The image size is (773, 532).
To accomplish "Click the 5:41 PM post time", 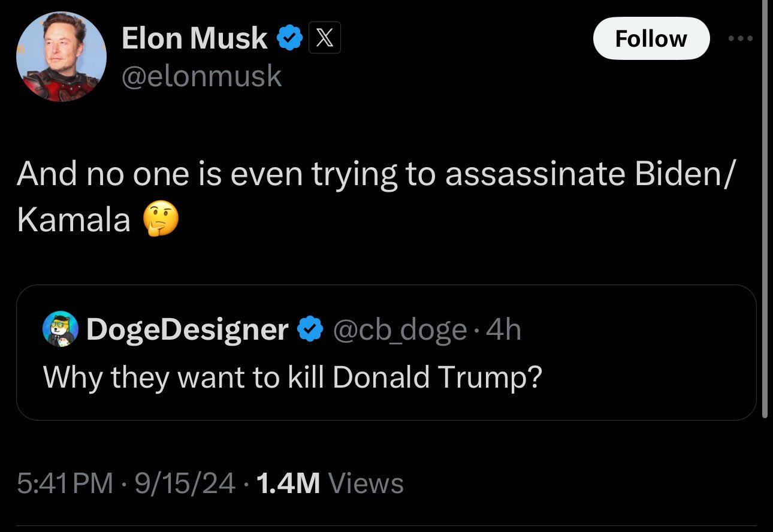I will pos(65,483).
